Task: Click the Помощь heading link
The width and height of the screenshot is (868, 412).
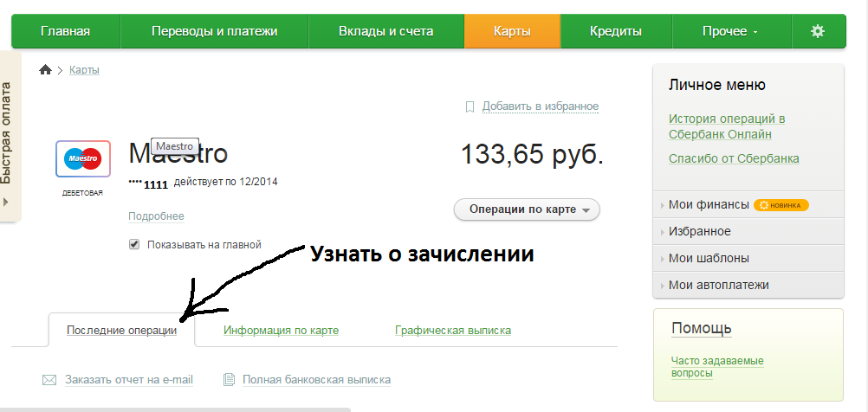Action: pos(702,328)
